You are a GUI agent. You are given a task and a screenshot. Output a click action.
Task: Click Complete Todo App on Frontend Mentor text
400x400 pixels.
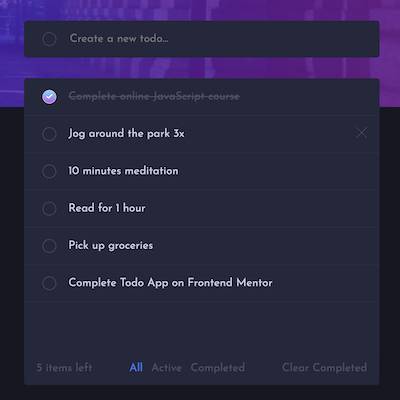170,283
